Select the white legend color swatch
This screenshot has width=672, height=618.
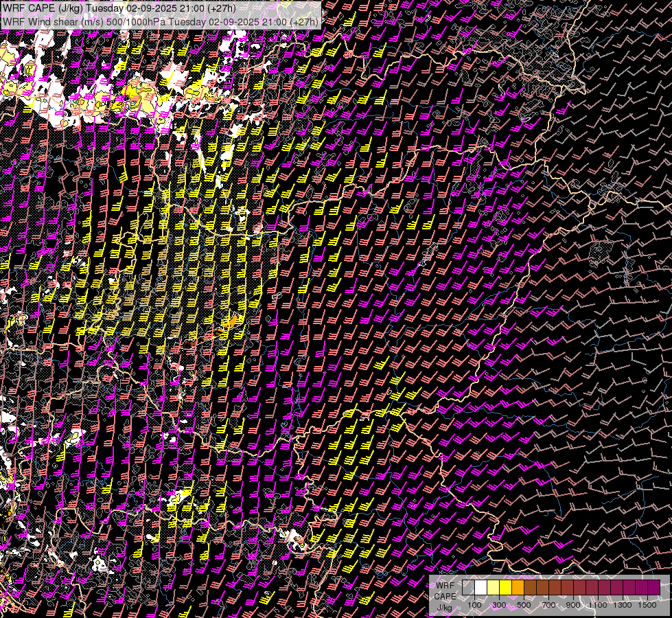481,588
